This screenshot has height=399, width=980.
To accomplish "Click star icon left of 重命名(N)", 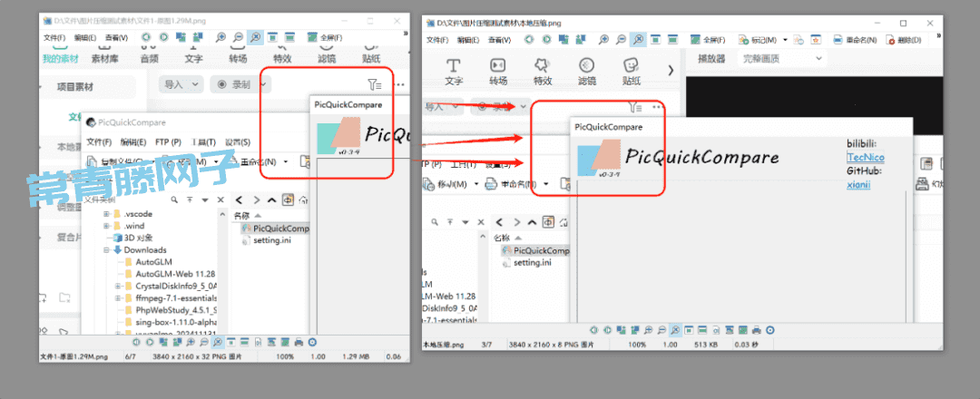I will point(816,39).
